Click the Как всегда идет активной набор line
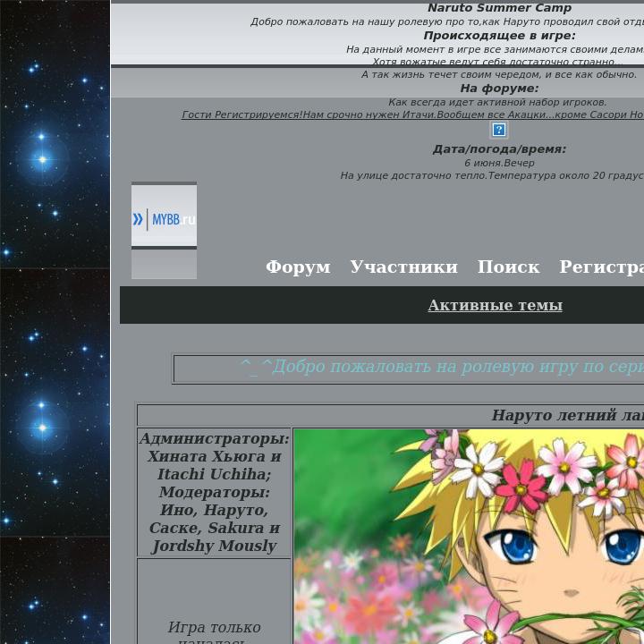 [x=497, y=102]
